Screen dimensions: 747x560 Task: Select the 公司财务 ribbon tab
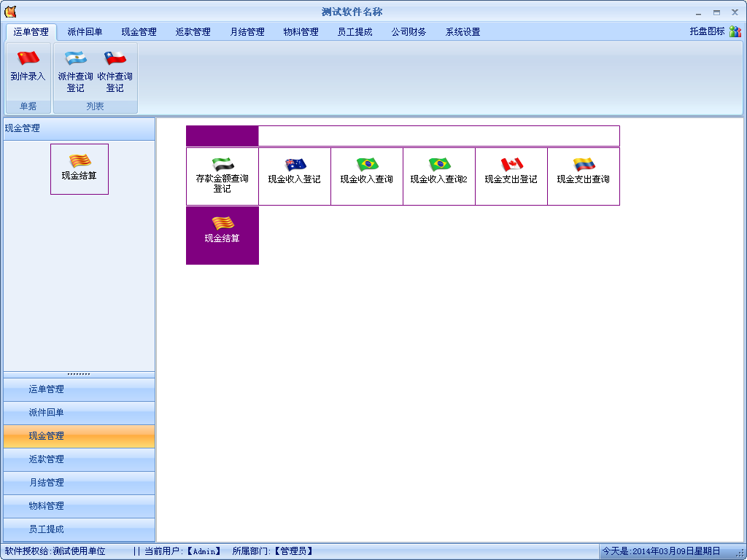click(x=409, y=32)
